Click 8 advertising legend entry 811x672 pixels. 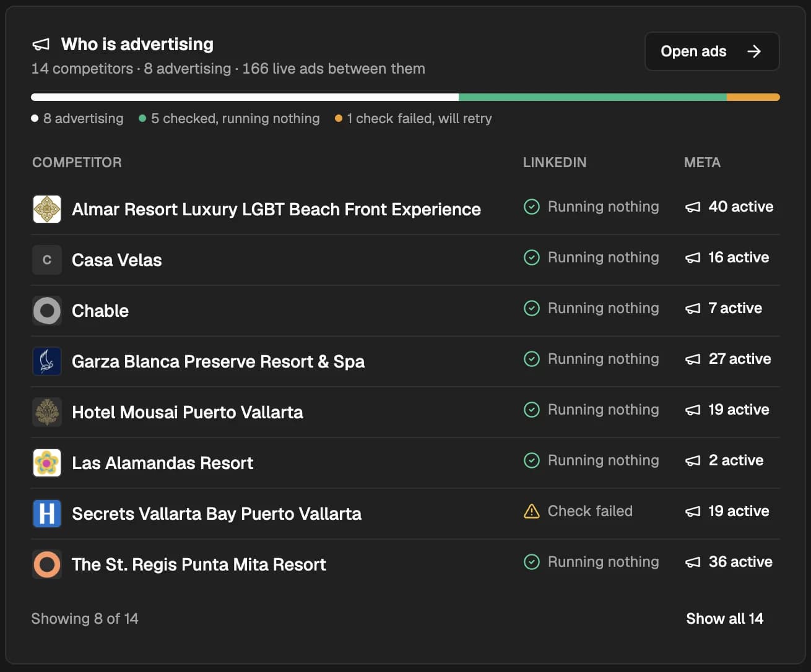click(77, 118)
